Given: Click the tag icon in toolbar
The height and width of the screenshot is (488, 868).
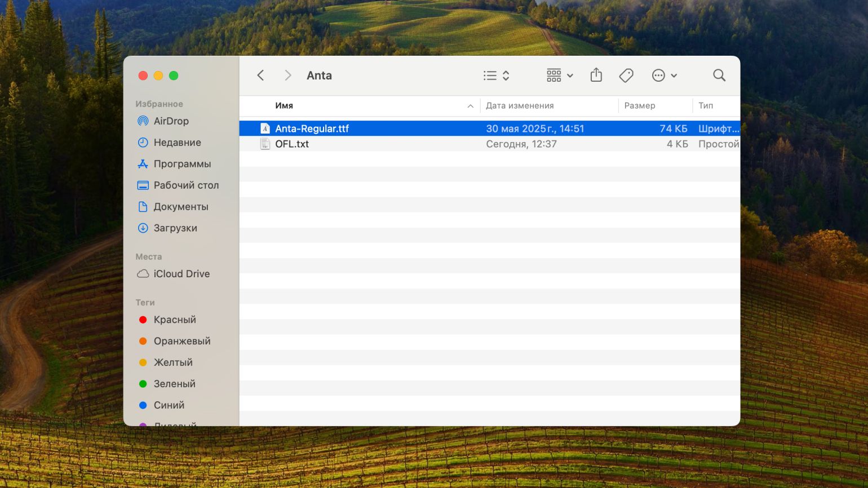Looking at the screenshot, I should point(626,76).
